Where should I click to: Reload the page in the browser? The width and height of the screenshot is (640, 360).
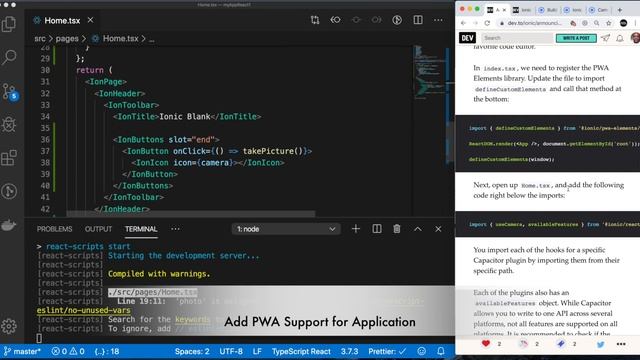click(487, 23)
